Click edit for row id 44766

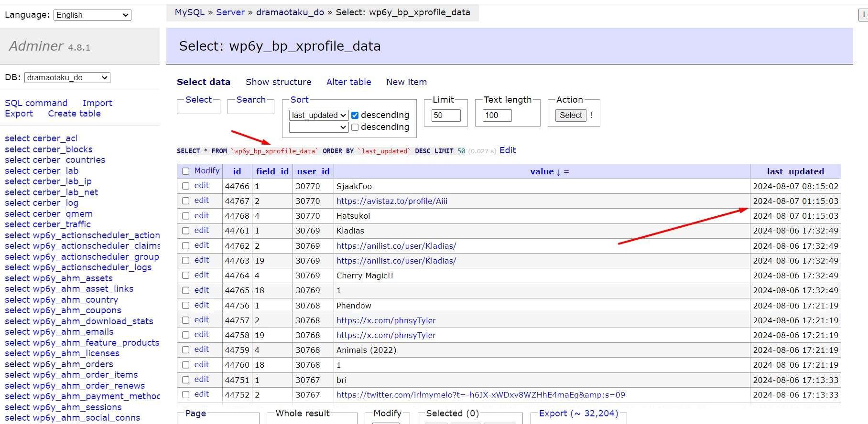[201, 186]
